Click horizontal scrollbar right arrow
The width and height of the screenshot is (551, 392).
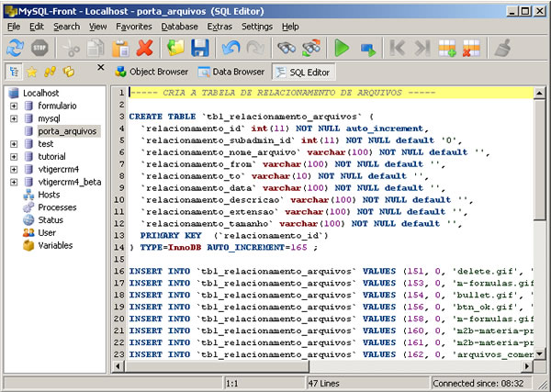pos(527,366)
